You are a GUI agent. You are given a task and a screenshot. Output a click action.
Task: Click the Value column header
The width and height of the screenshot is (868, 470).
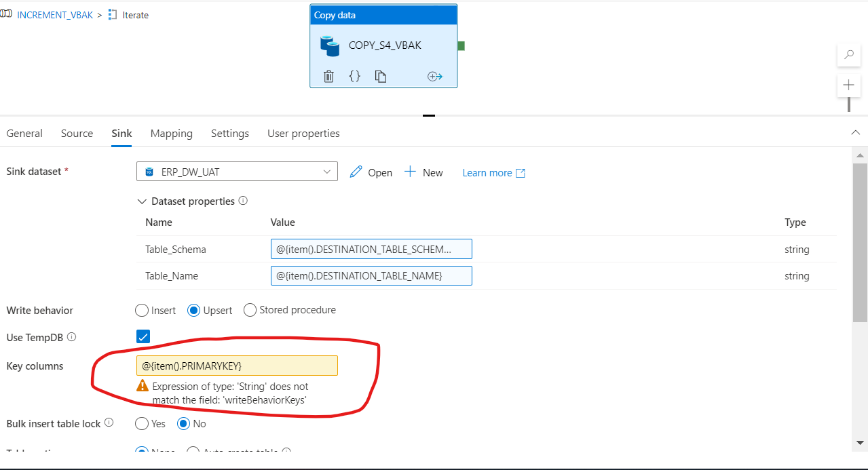(283, 222)
